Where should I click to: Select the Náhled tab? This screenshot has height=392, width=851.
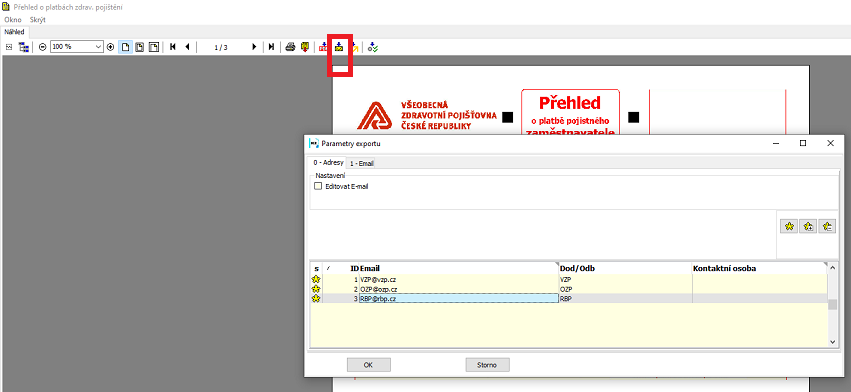14,32
